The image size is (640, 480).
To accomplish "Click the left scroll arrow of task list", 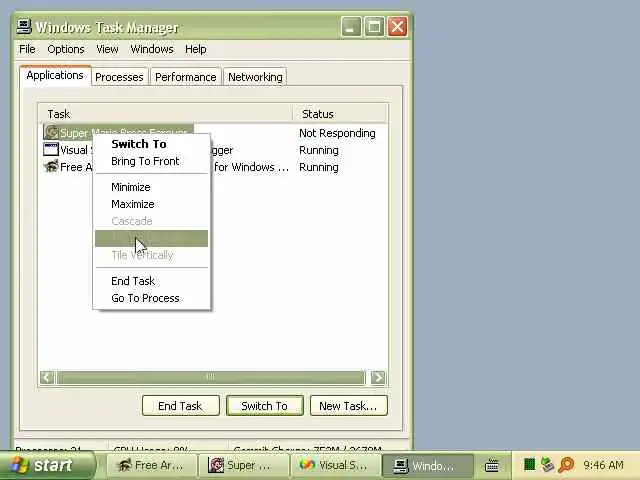I will (47, 378).
